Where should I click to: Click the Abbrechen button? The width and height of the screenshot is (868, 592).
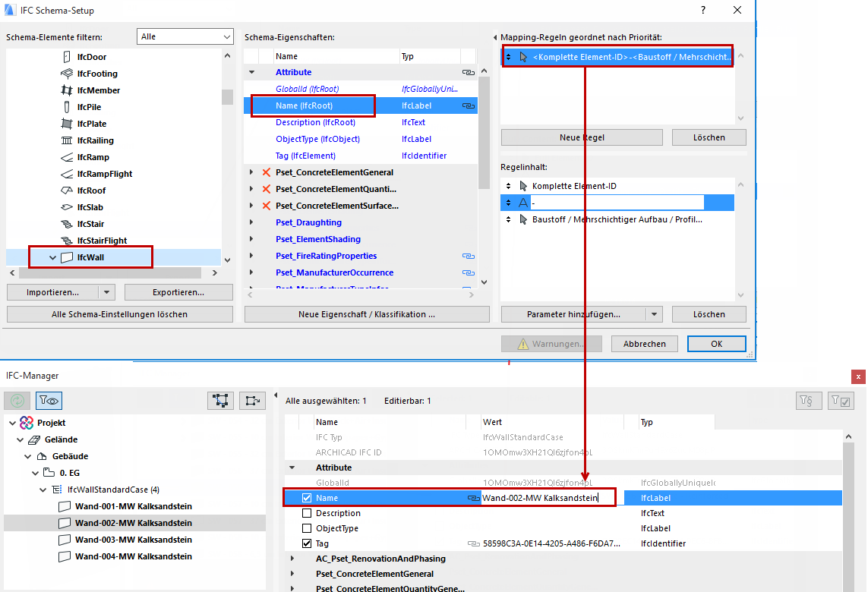pyautogui.click(x=645, y=344)
